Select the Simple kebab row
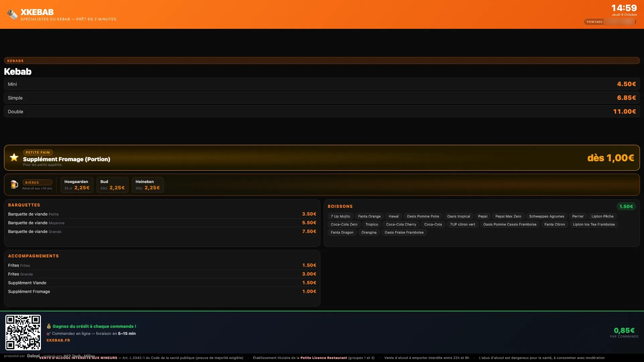The width and height of the screenshot is (644, 362). [322, 98]
